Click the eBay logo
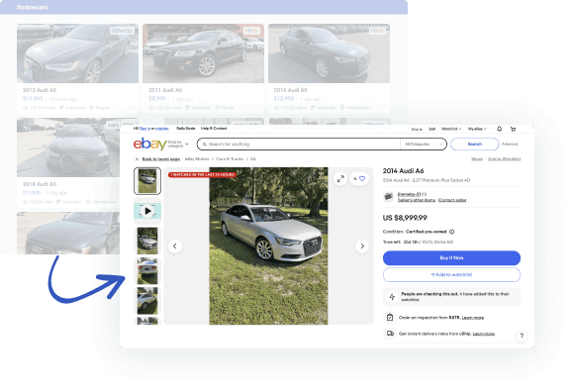Viewport: 574px width, 392px height. tap(149, 144)
